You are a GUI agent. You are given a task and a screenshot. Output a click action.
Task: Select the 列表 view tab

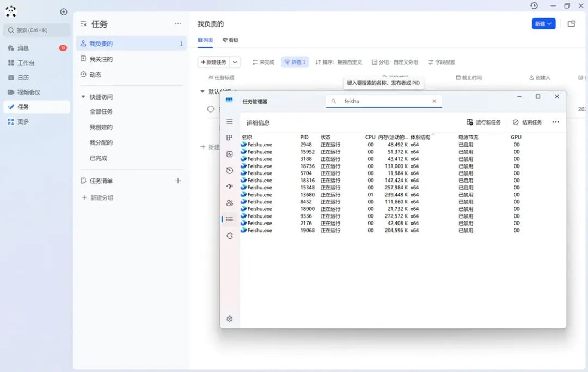pyautogui.click(x=205, y=40)
